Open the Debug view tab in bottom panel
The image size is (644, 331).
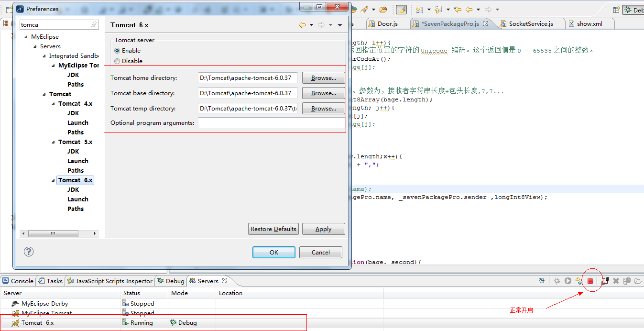pyautogui.click(x=171, y=281)
